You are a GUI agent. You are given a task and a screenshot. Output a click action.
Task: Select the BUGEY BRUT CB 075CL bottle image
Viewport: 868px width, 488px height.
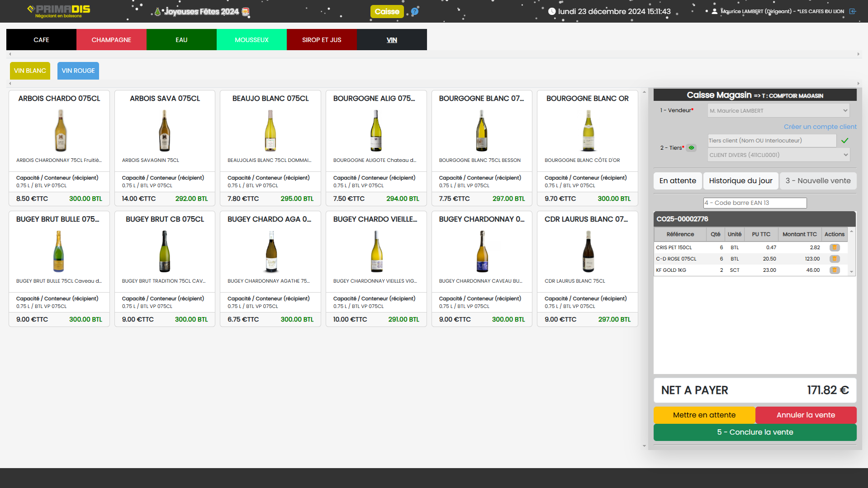(x=165, y=251)
